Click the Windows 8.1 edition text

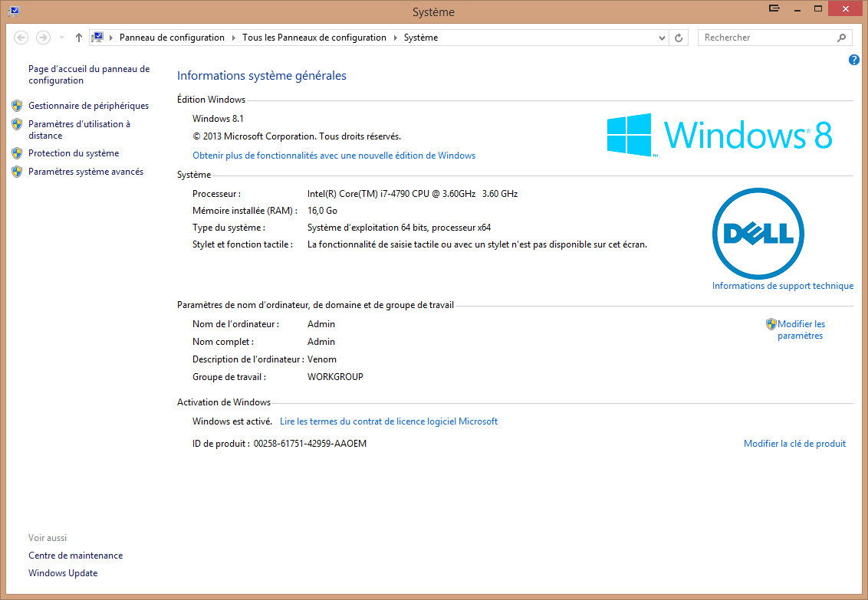pyautogui.click(x=218, y=118)
